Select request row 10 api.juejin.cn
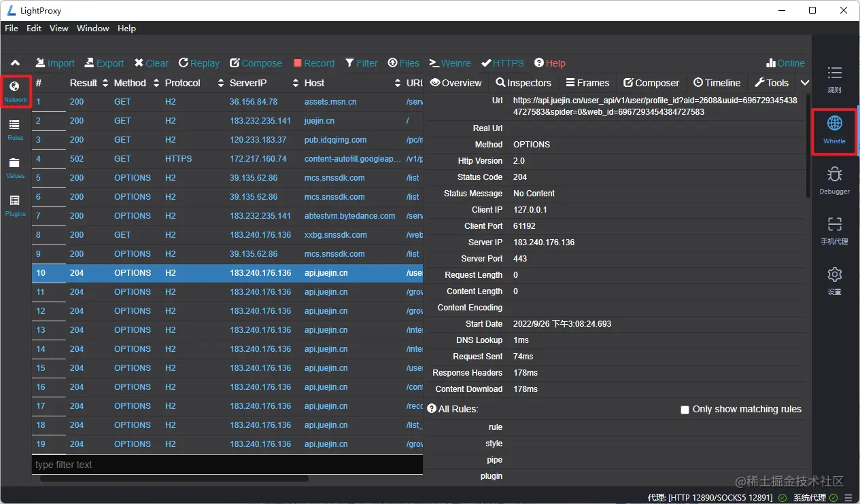Viewport: 860px width, 504px height. tap(227, 273)
